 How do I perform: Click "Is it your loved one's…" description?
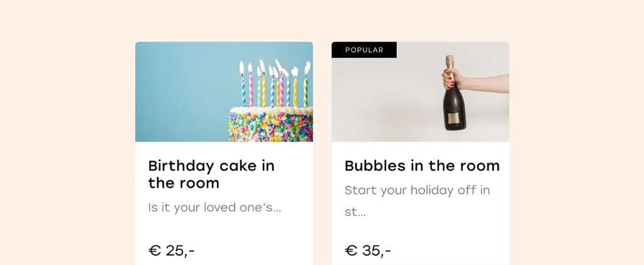tap(214, 207)
